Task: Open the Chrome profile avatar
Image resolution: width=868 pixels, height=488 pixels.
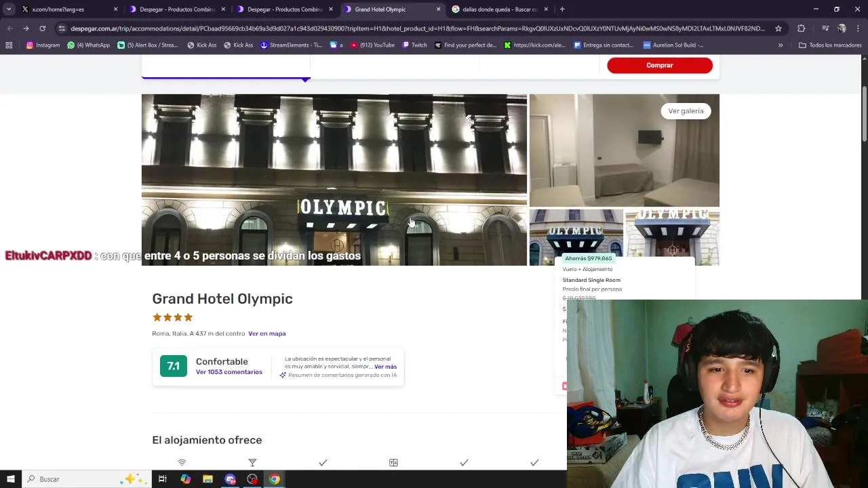Action: click(x=842, y=28)
